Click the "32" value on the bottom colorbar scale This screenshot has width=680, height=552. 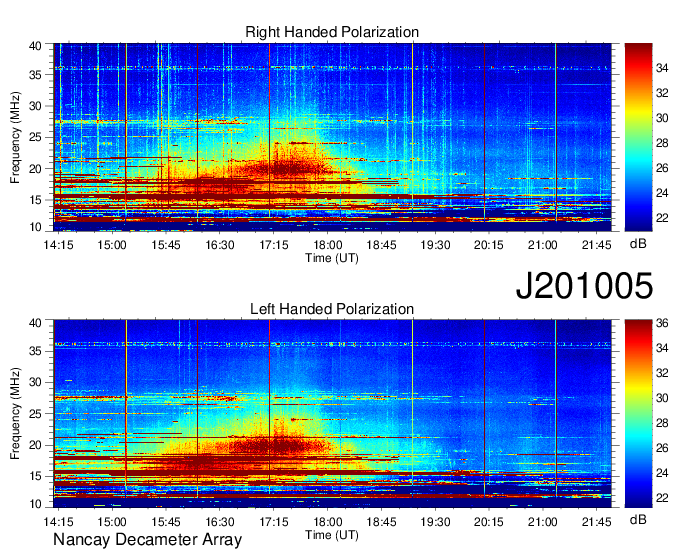tap(662, 373)
